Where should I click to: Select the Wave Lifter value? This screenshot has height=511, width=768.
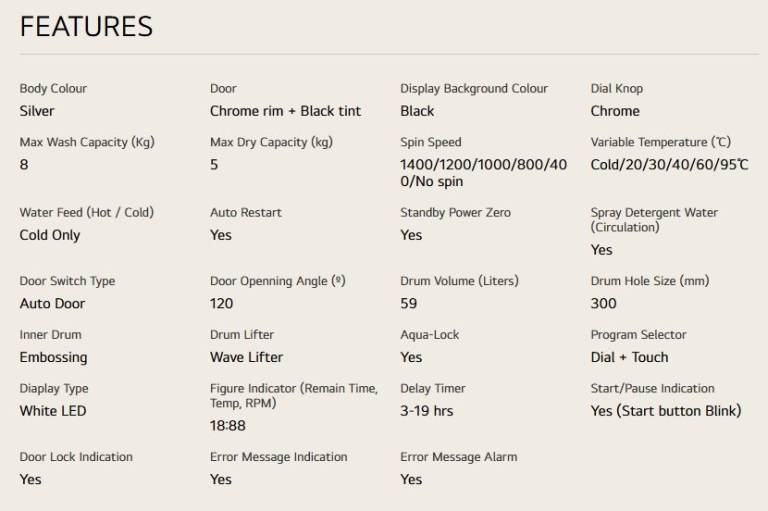click(246, 357)
